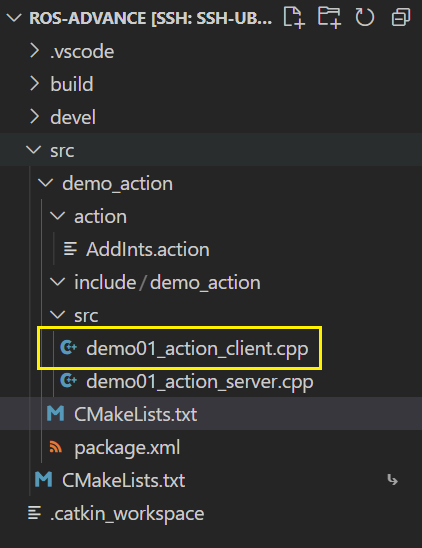Click the C++ icon of demo01_action_client.cpp
The height and width of the screenshot is (548, 422).
[x=69, y=348]
